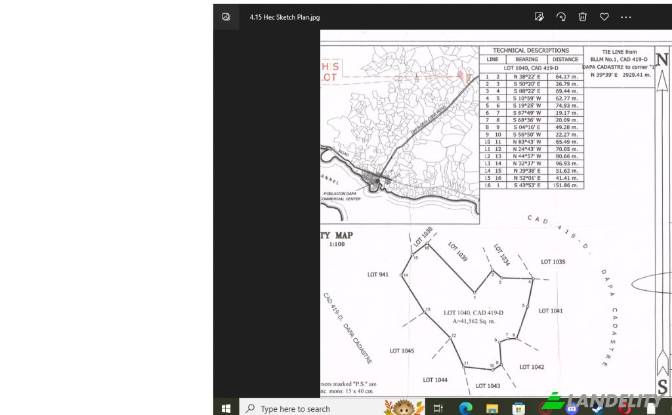Open Edit image tool in Photos toolbar

click(x=539, y=17)
